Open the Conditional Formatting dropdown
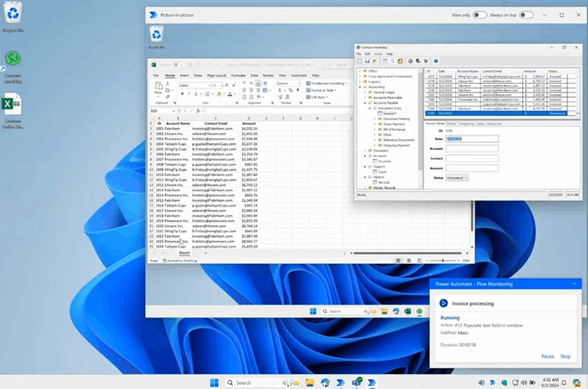The width and height of the screenshot is (588, 389). (326, 83)
